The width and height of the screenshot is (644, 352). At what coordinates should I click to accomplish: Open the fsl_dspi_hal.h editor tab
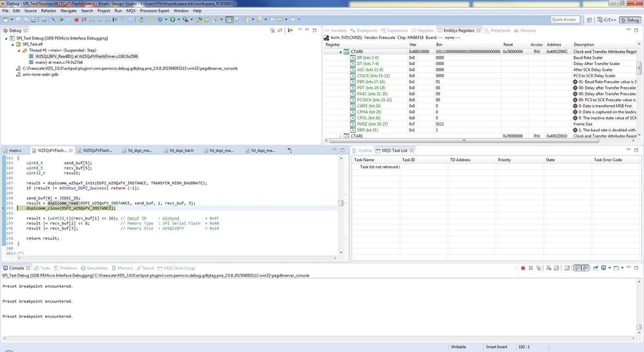click(x=179, y=151)
